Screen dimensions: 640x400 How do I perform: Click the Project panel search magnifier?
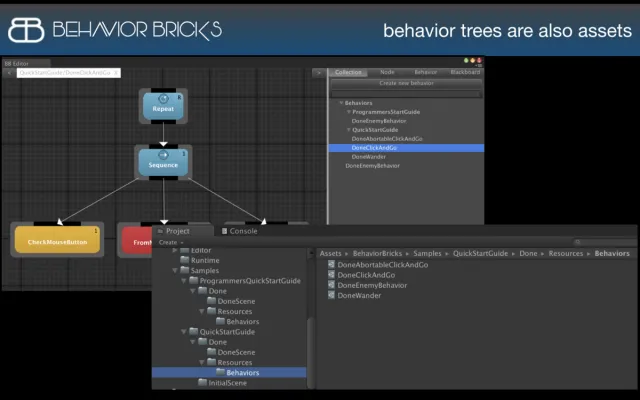tap(578, 242)
